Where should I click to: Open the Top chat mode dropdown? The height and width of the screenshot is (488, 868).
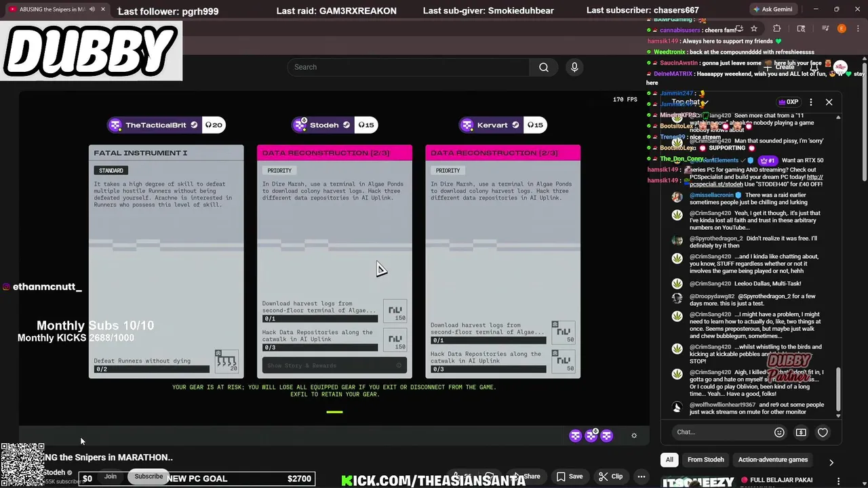[690, 102]
